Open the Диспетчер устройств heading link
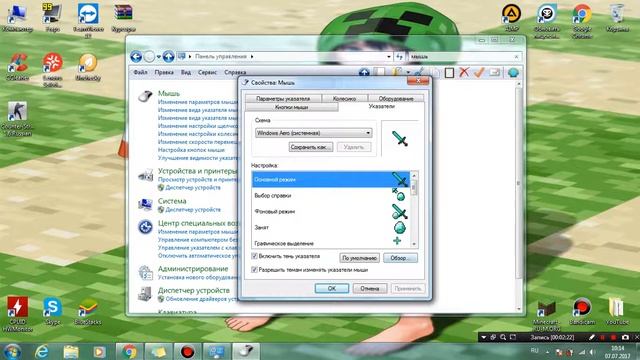 (194, 290)
